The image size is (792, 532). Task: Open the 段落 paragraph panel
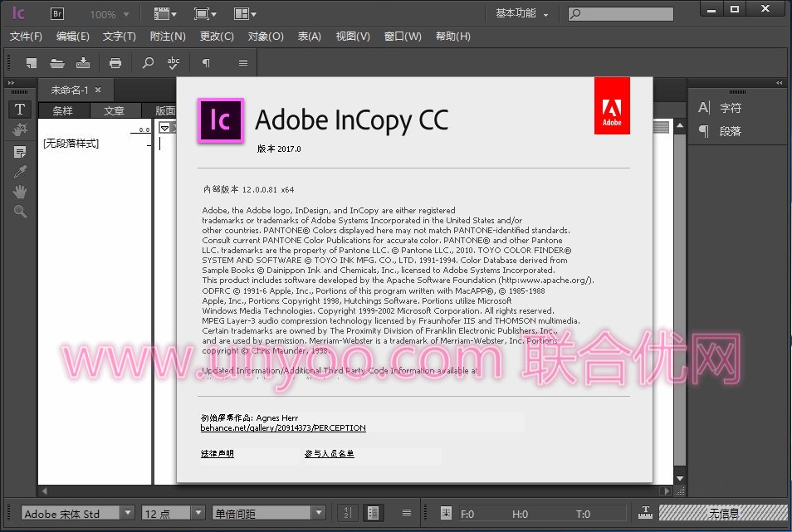point(721,131)
